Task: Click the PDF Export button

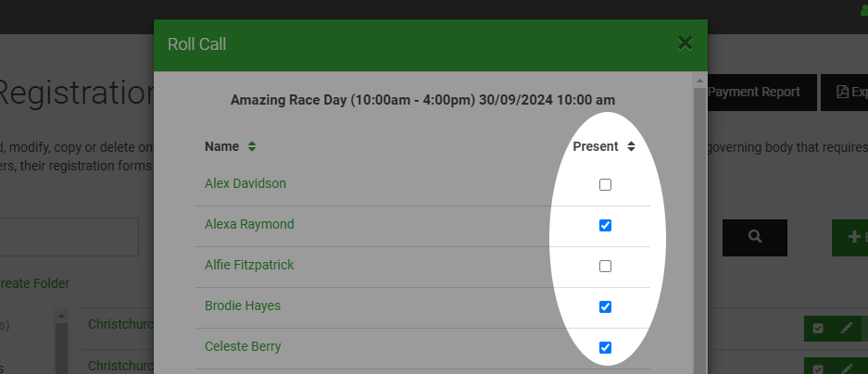Action: click(845, 92)
